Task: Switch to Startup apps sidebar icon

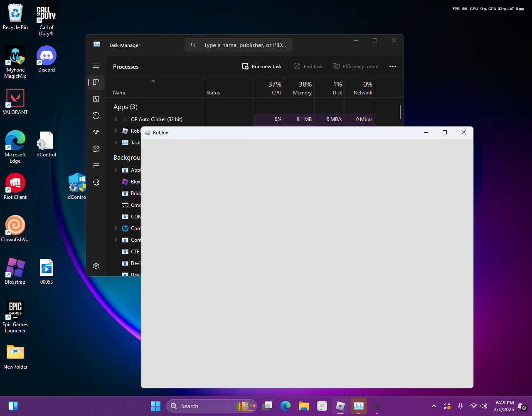Action: (96, 132)
